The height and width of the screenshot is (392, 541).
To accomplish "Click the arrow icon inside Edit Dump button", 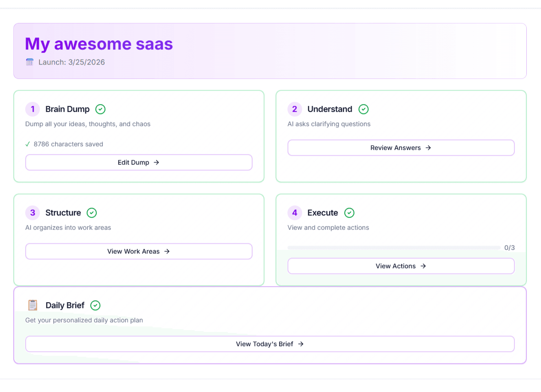I will click(156, 162).
